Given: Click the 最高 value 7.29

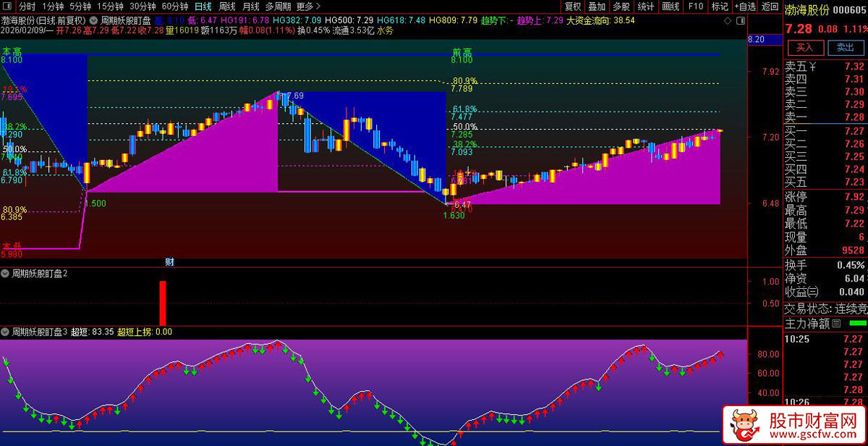Looking at the screenshot, I should (x=854, y=210).
